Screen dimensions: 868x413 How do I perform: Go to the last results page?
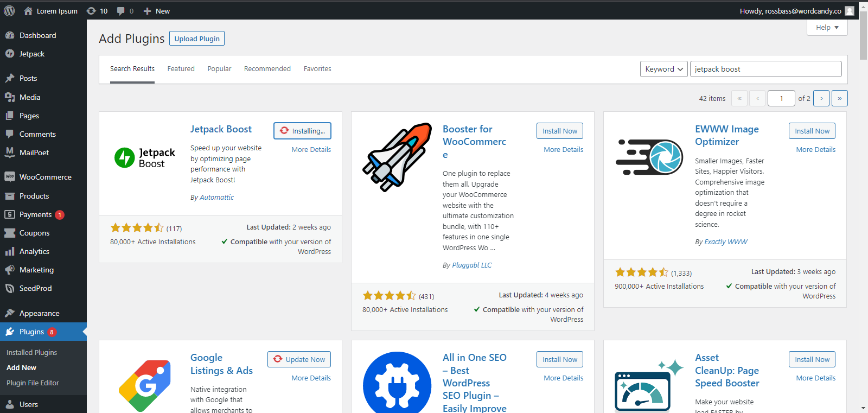[839, 98]
